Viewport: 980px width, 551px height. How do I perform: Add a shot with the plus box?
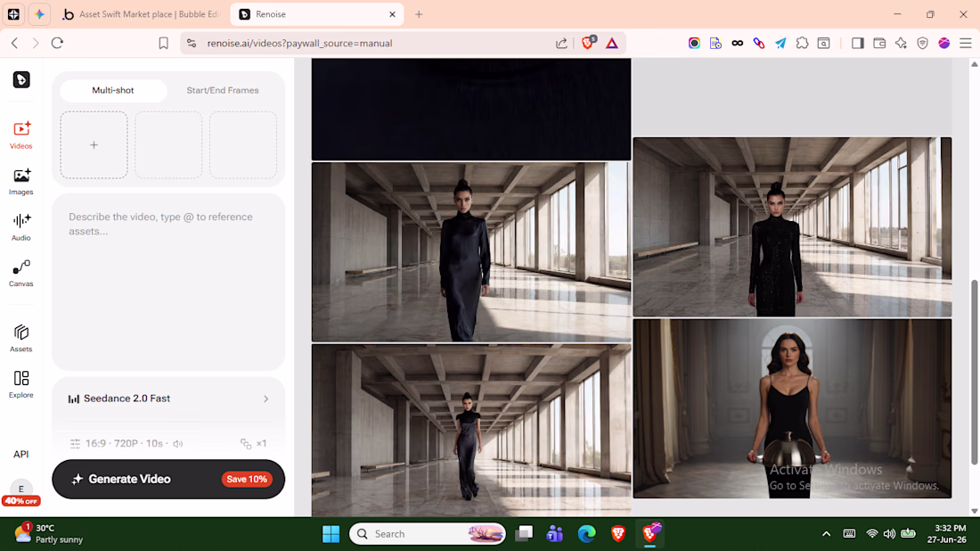pos(94,145)
